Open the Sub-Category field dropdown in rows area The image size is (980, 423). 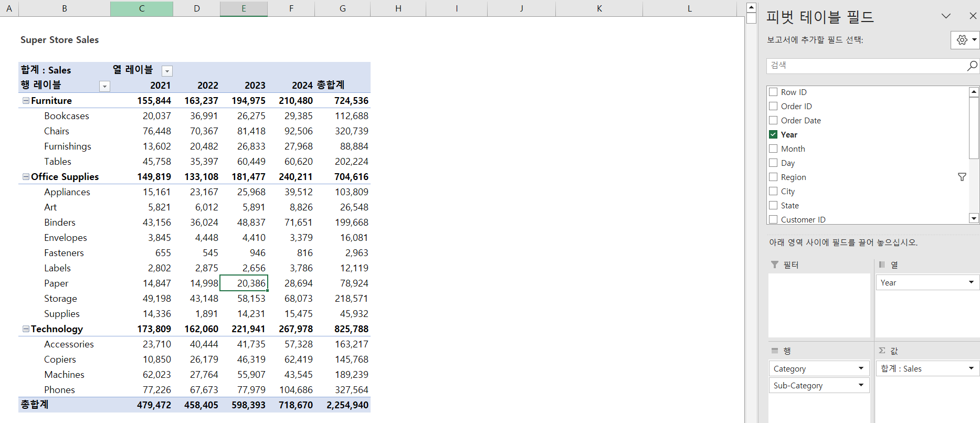(861, 385)
